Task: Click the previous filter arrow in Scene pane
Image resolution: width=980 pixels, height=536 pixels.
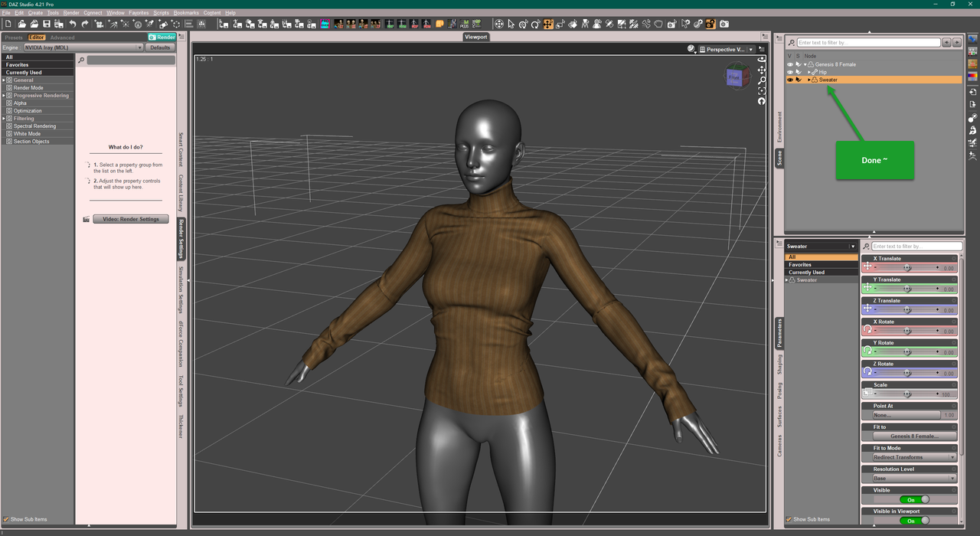Action: [946, 43]
